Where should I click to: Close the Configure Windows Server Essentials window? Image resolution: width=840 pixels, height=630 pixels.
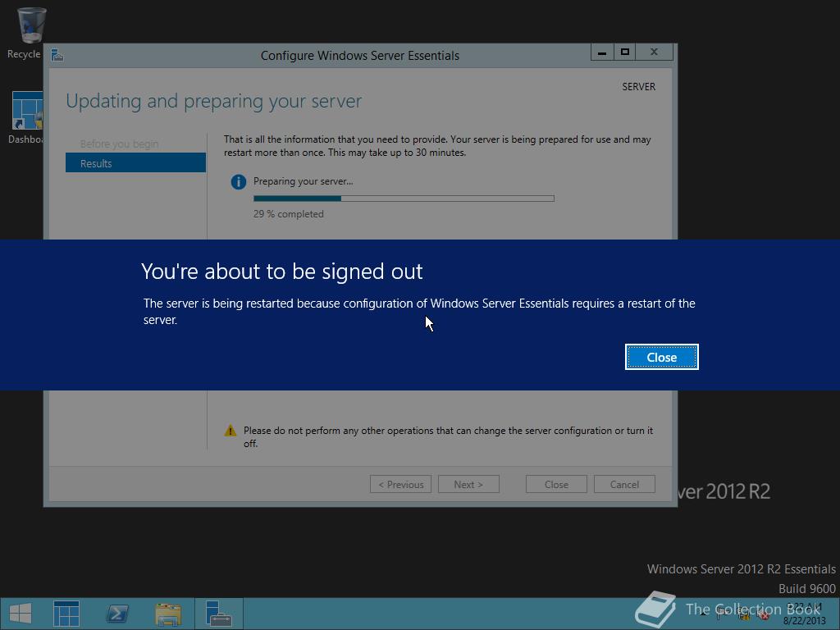click(654, 52)
